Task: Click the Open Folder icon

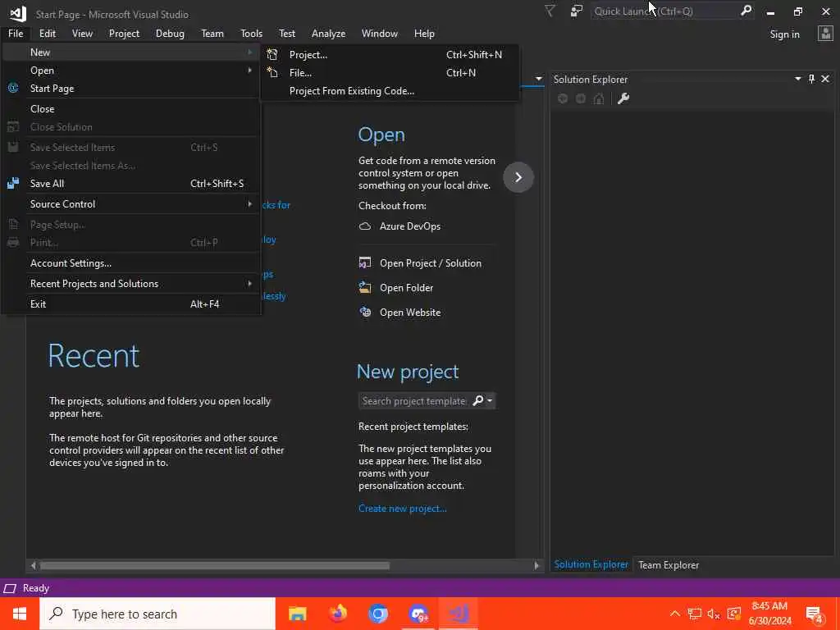Action: 365,288
